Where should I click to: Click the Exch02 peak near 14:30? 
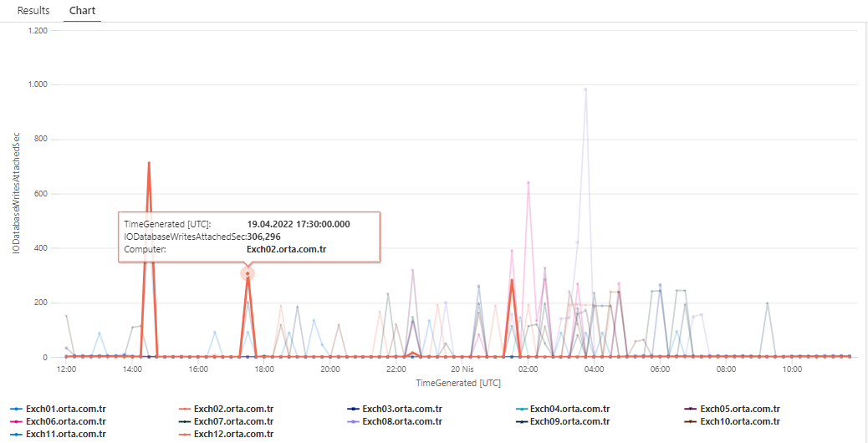[x=149, y=163]
